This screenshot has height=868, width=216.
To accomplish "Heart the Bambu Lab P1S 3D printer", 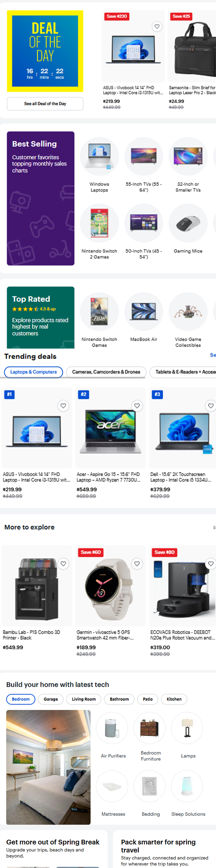I will tap(63, 564).
